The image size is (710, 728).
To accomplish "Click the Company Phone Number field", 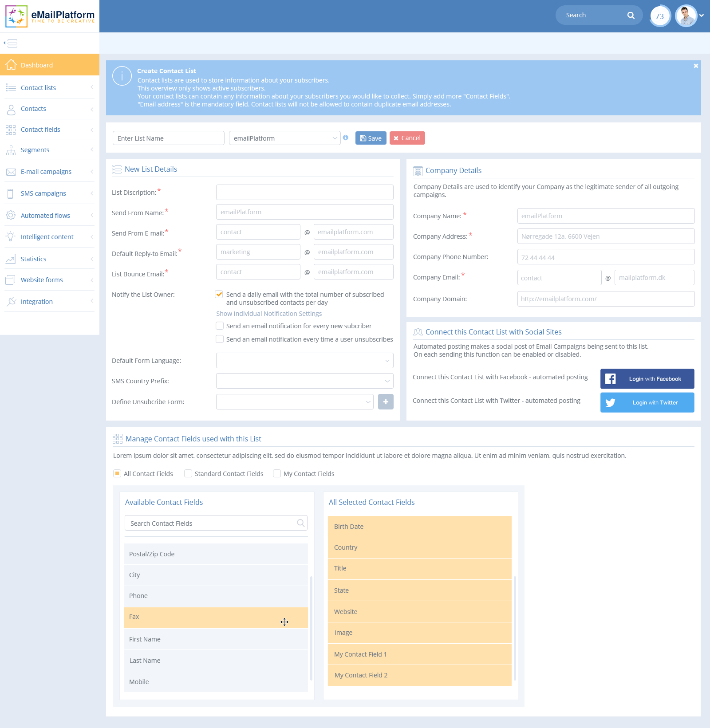I will click(x=606, y=257).
